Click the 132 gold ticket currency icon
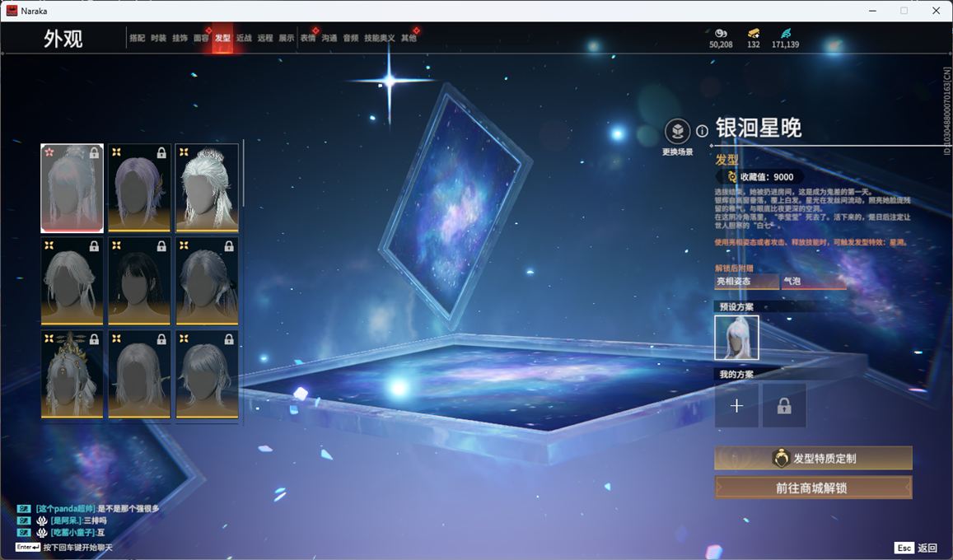This screenshot has width=953, height=560. (754, 33)
